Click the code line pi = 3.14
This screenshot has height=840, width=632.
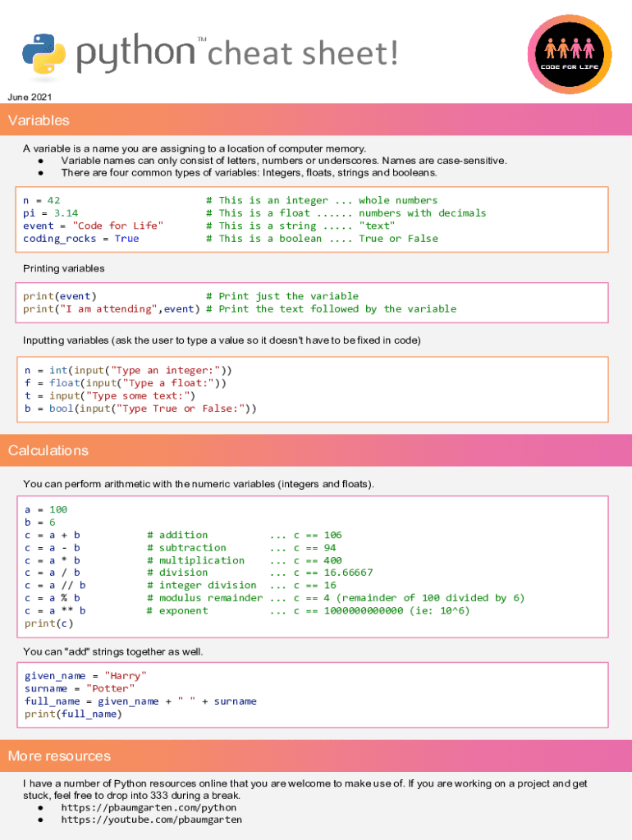tap(51, 213)
